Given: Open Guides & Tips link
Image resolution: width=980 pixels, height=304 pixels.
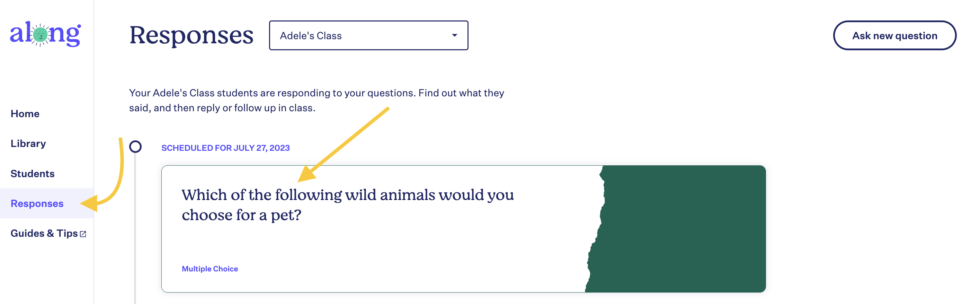Looking at the screenshot, I should click(44, 233).
